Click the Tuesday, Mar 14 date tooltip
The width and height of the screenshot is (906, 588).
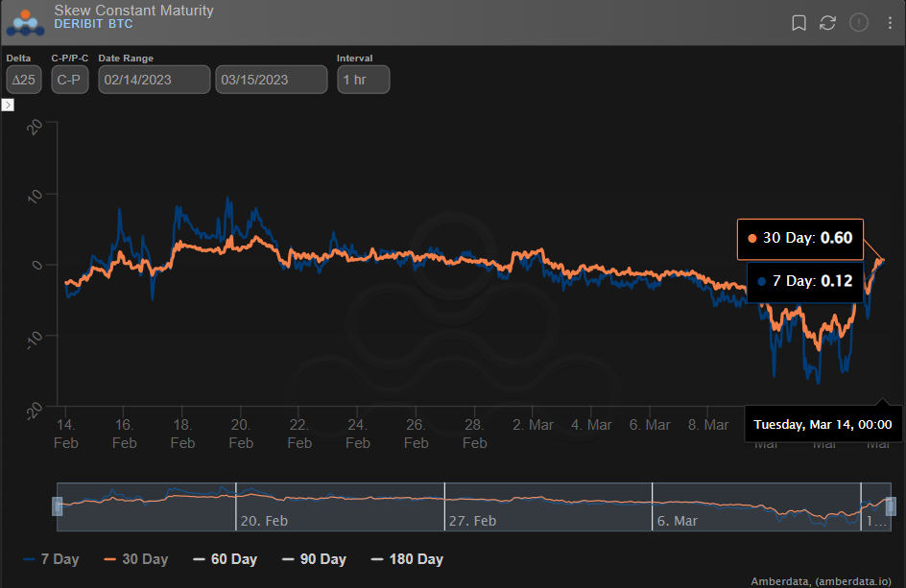tap(823, 425)
